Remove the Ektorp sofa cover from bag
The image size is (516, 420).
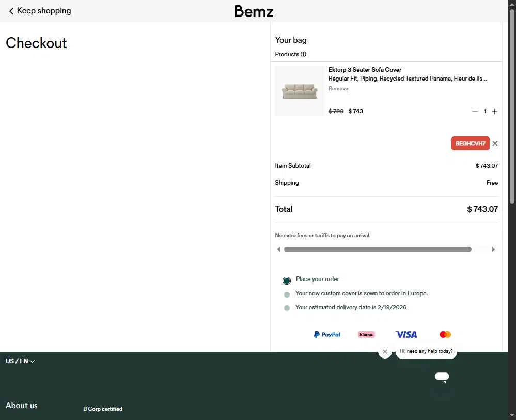pyautogui.click(x=338, y=88)
